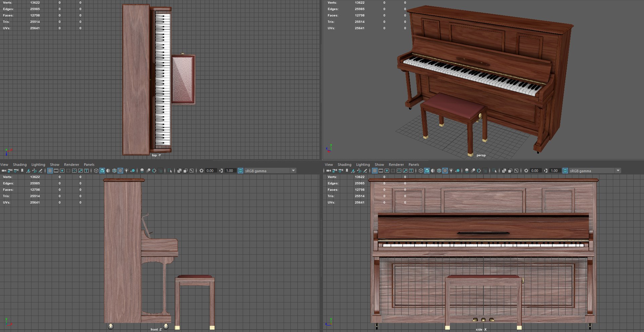Click piano keyboard in top -Y viewport
Image resolution: width=644 pixels, height=332 pixels.
(163, 79)
